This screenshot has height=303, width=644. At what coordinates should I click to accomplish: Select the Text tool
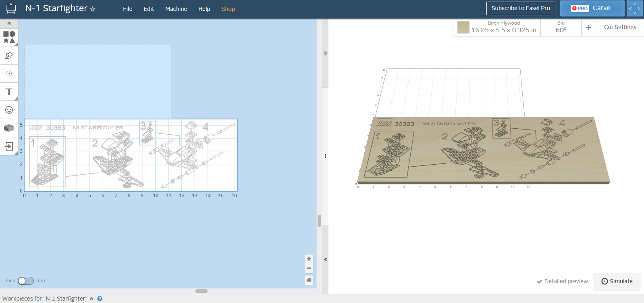9,92
